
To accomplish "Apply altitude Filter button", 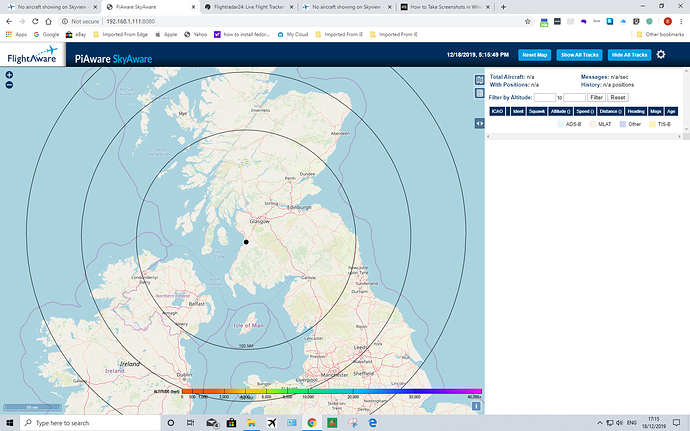I will pyautogui.click(x=596, y=98).
